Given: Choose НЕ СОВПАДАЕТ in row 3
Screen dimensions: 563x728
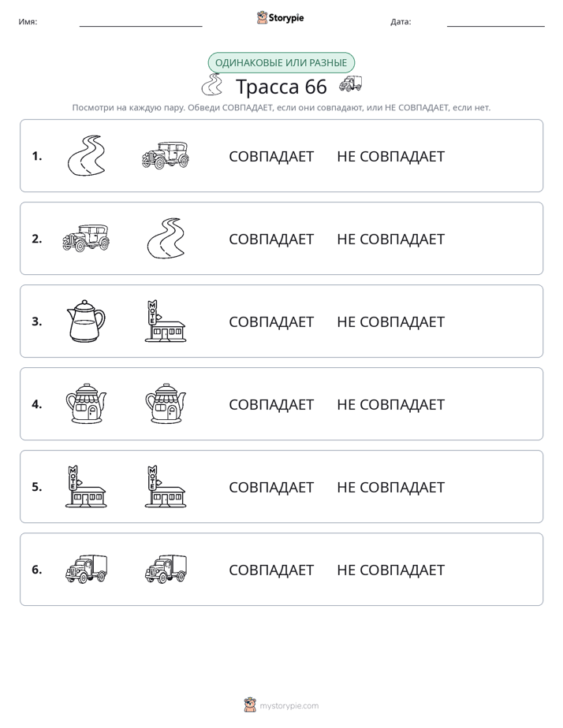Looking at the screenshot, I should (x=390, y=321).
